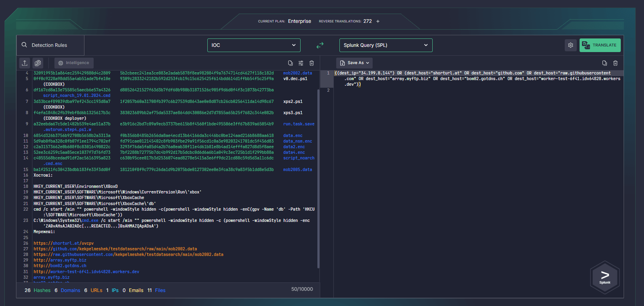Click the Detection Rules search icon
The width and height of the screenshot is (644, 306).
pyautogui.click(x=24, y=45)
